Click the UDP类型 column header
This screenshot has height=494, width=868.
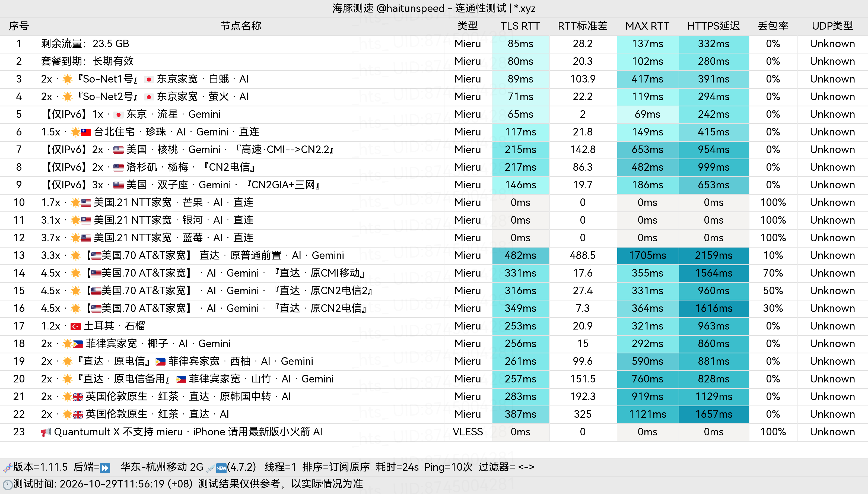(832, 26)
